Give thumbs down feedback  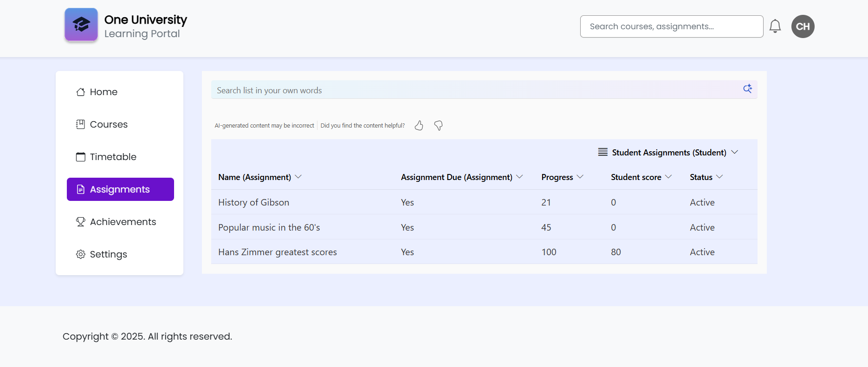pyautogui.click(x=438, y=126)
